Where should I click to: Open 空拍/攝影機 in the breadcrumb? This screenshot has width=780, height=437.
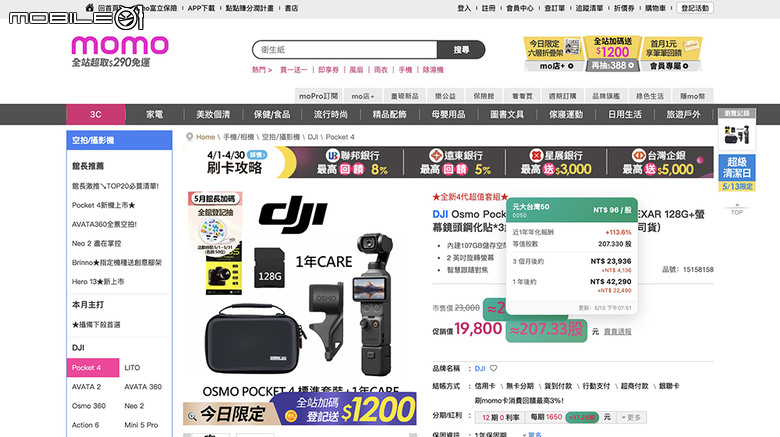(x=281, y=137)
